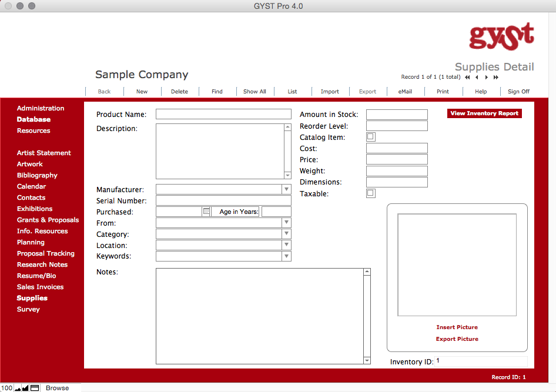The height and width of the screenshot is (392, 556).
Task: Open the Browse mode menu
Action: (x=57, y=388)
